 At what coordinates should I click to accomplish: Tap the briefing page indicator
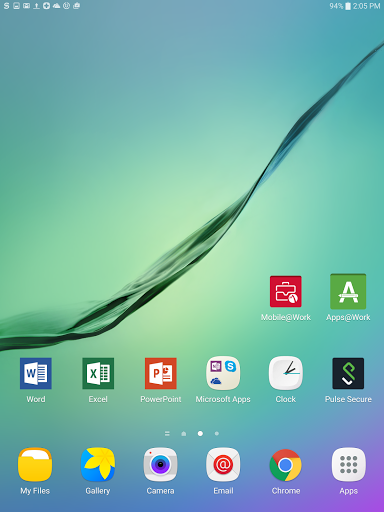point(167,434)
